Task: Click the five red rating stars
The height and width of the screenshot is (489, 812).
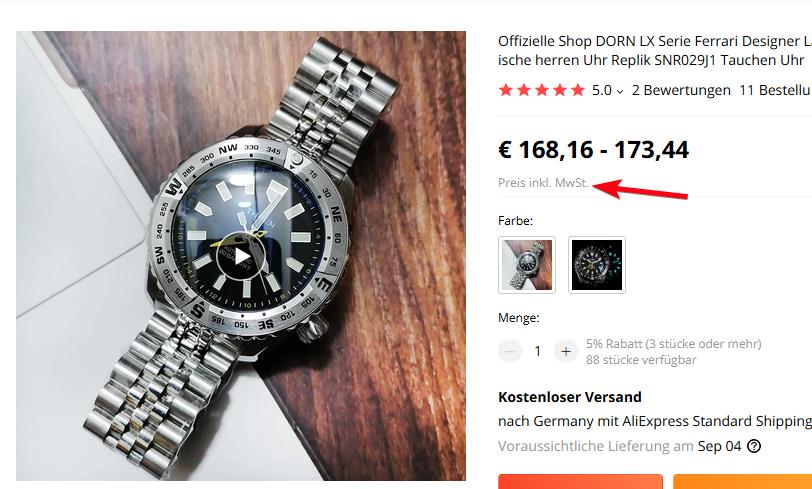Action: pos(542,90)
